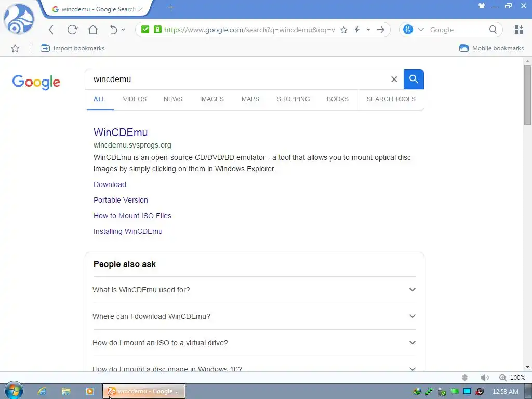Switch to the ALL results tab
This screenshot has height=399, width=532.
(99, 99)
